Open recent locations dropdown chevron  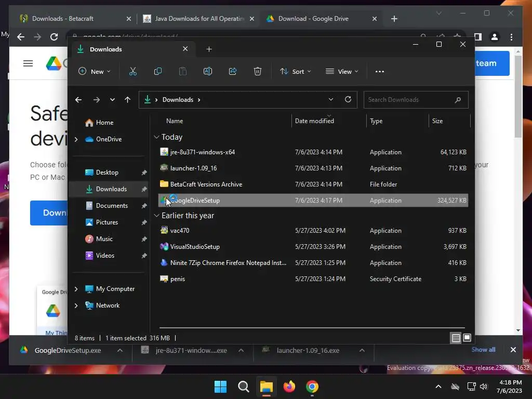point(112,100)
